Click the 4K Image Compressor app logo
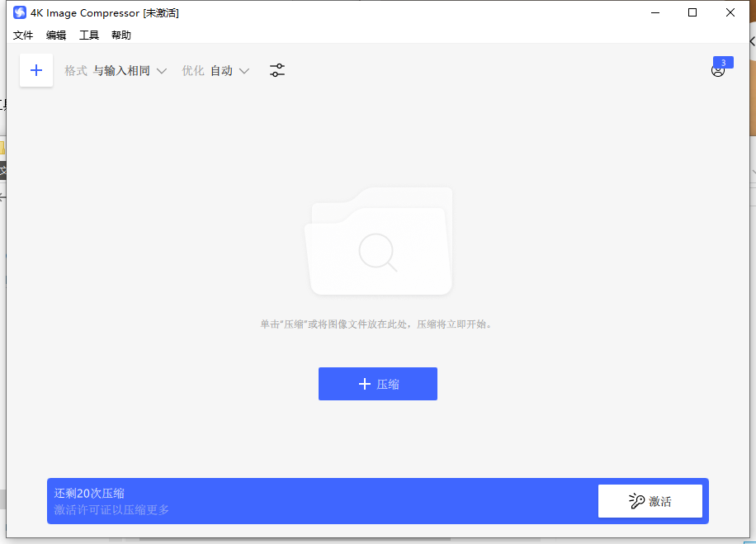Image resolution: width=756 pixels, height=544 pixels. click(18, 12)
